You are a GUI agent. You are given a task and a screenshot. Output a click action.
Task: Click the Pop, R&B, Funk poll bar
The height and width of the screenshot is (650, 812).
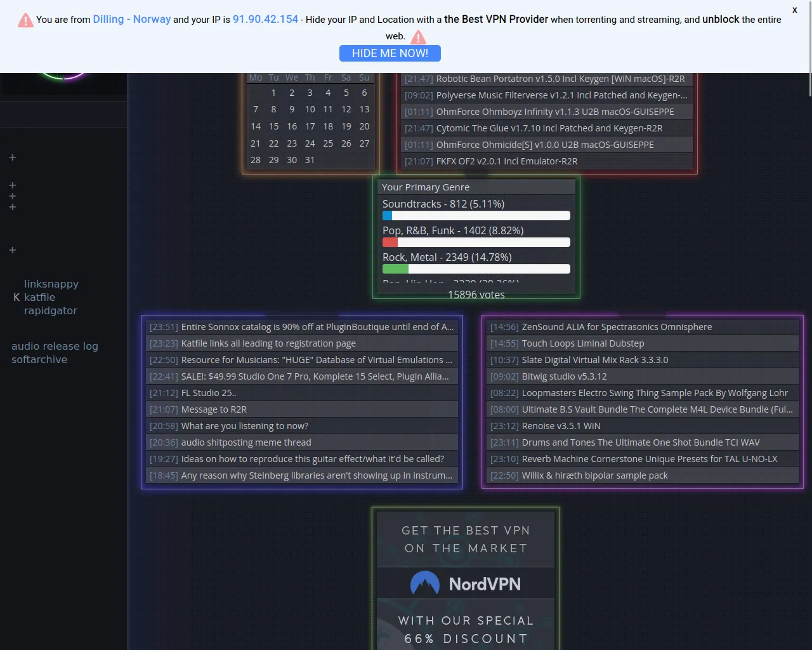tap(476, 242)
